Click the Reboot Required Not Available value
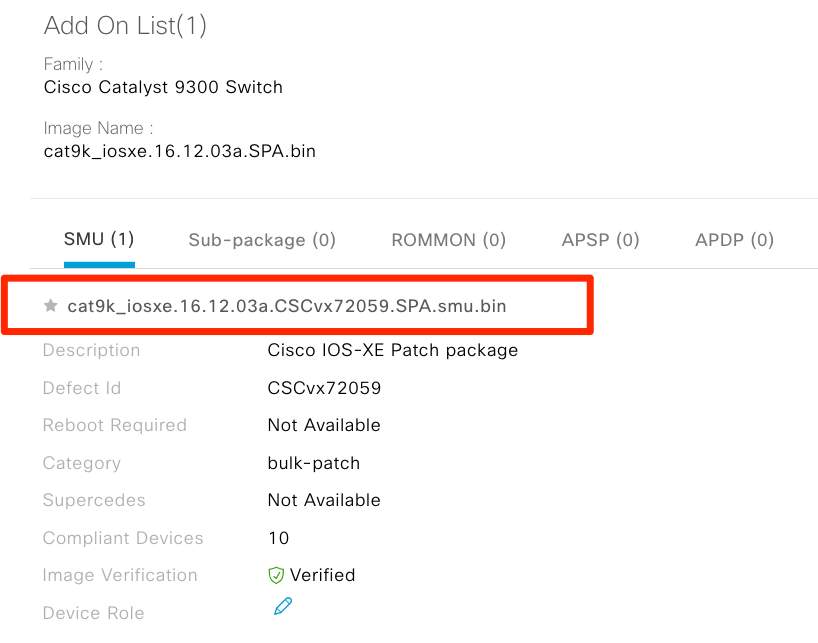 [324, 425]
